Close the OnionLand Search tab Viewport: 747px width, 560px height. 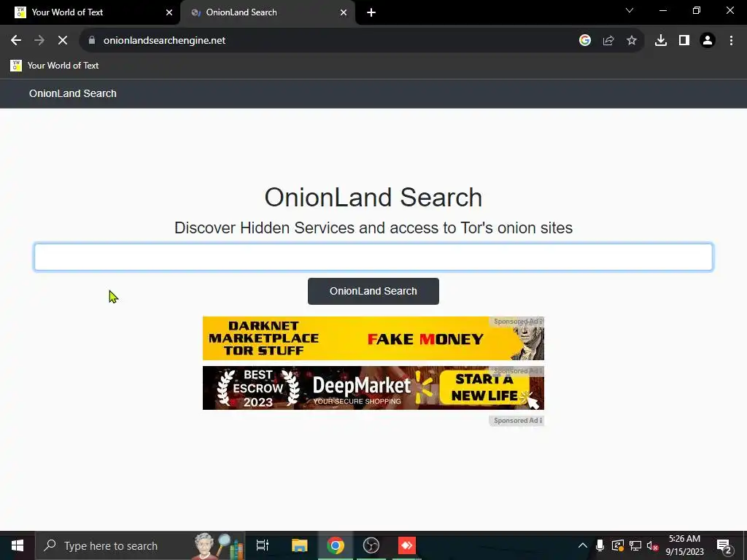point(344,12)
